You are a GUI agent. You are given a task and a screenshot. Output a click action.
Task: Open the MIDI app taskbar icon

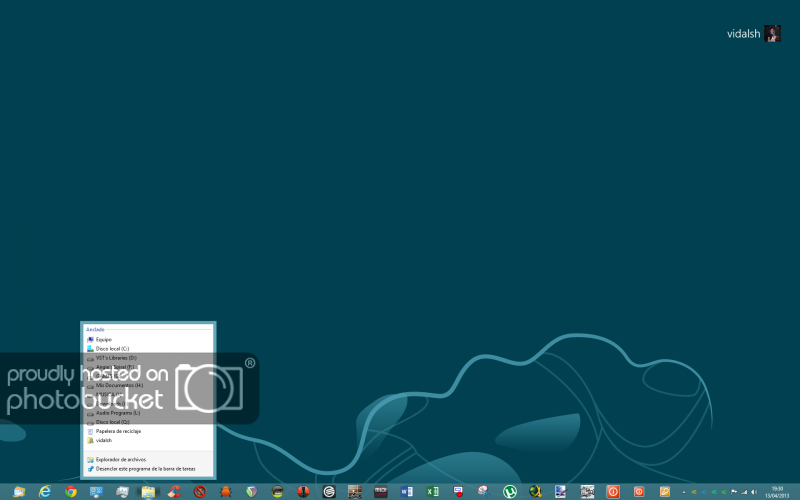pyautogui.click(x=381, y=491)
